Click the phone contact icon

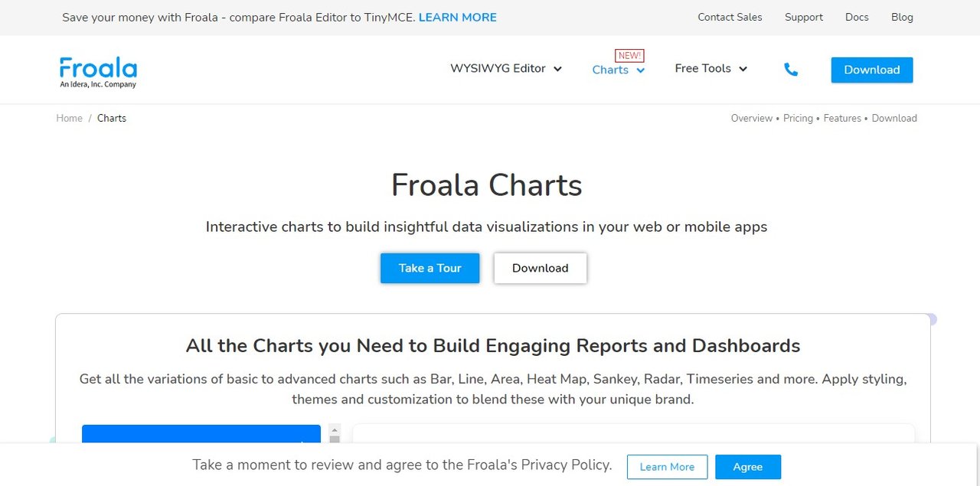point(791,70)
